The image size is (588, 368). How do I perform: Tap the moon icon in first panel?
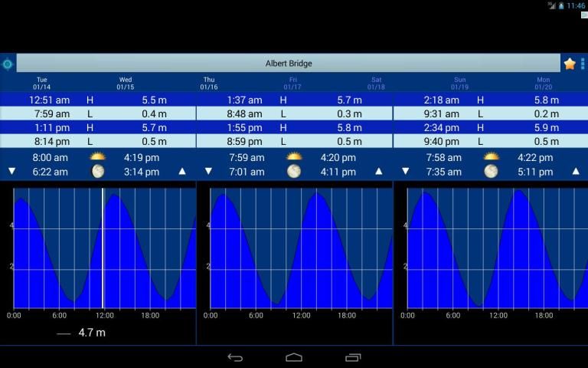(x=97, y=172)
